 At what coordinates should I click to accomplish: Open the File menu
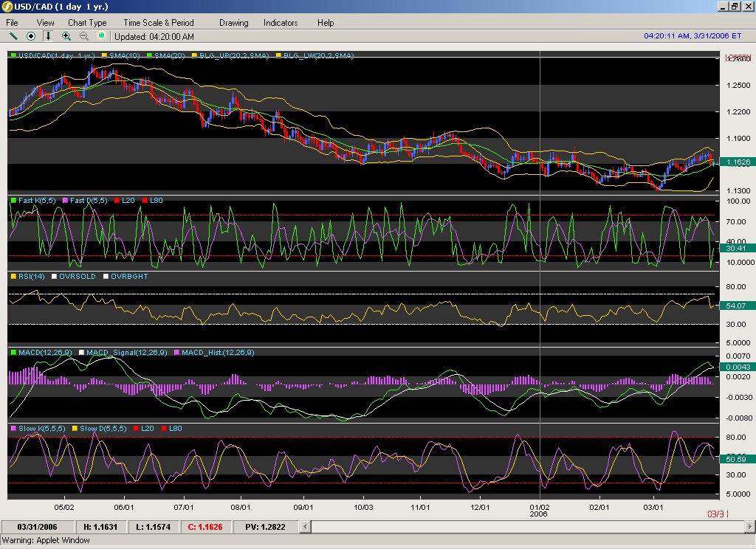point(12,23)
